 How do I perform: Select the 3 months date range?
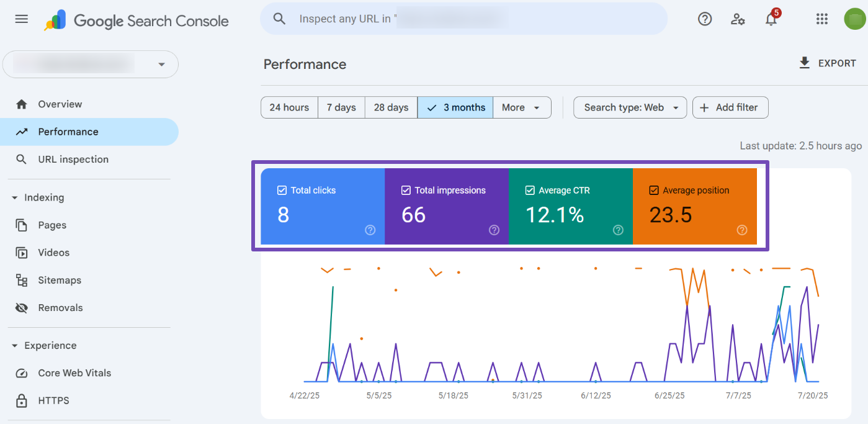point(455,107)
